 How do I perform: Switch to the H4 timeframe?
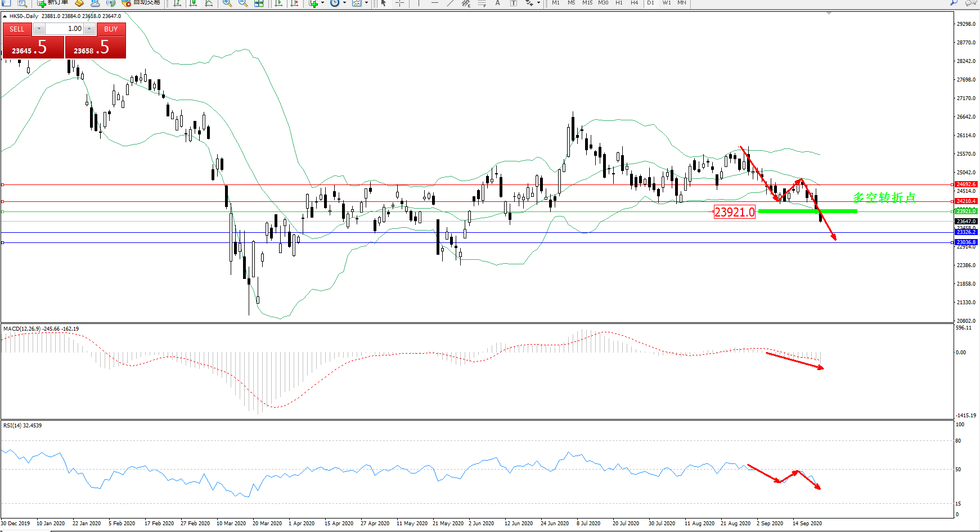coord(634,3)
